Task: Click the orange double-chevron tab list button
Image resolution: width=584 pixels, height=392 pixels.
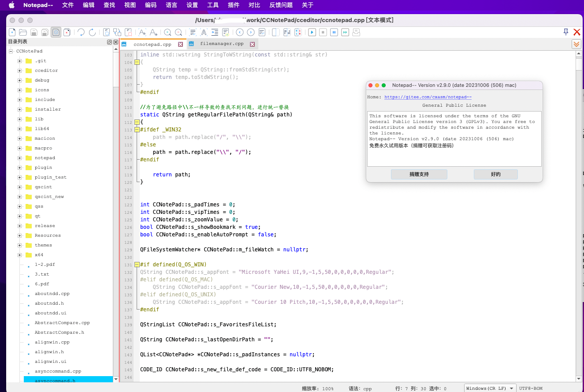Action: (x=576, y=44)
